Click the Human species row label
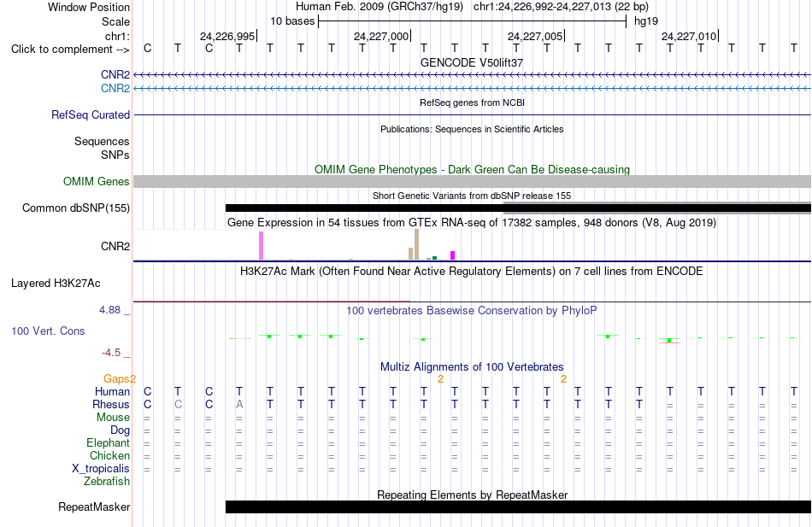The image size is (812, 527). click(x=112, y=391)
